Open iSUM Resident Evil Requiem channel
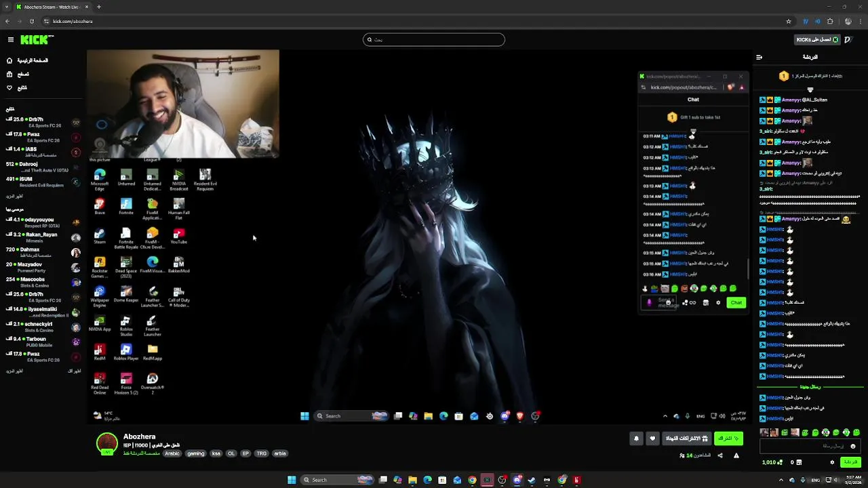868x488 pixels. 43,182
